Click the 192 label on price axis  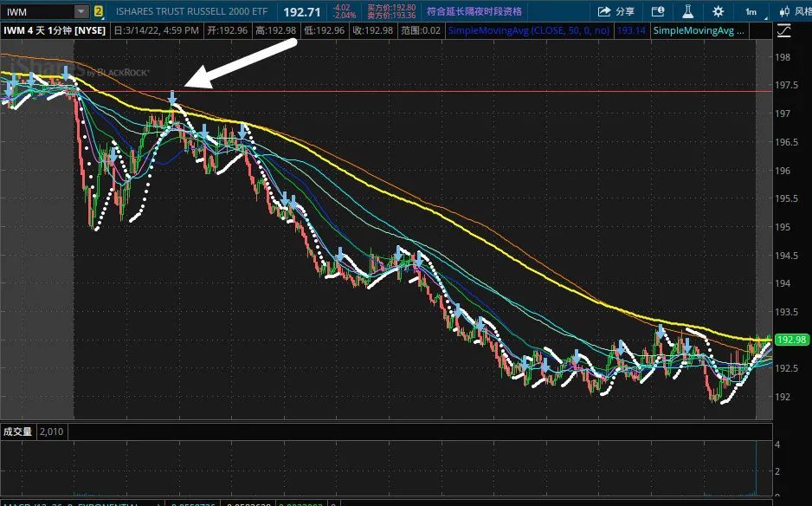783,397
